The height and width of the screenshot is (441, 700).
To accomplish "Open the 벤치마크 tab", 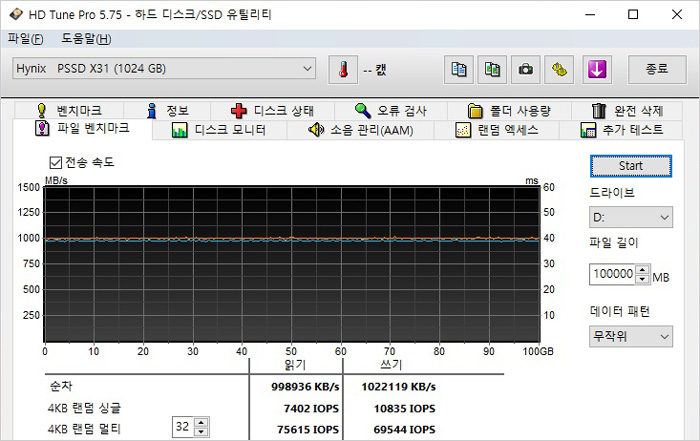I will click(68, 110).
